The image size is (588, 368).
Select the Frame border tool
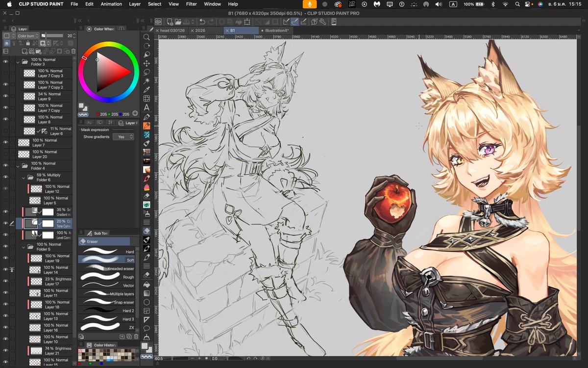[x=147, y=311]
